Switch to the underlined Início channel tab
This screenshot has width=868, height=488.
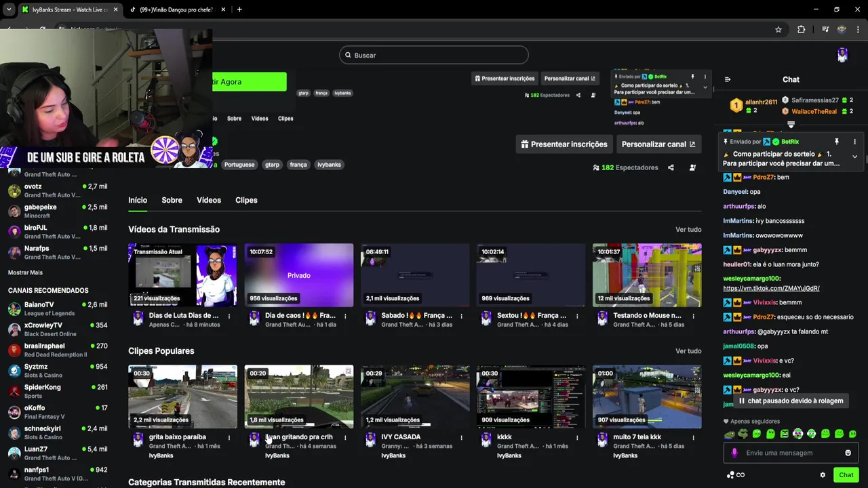click(138, 200)
